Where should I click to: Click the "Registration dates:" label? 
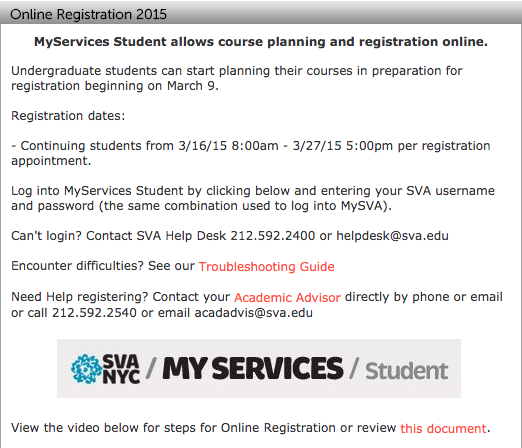click(68, 116)
